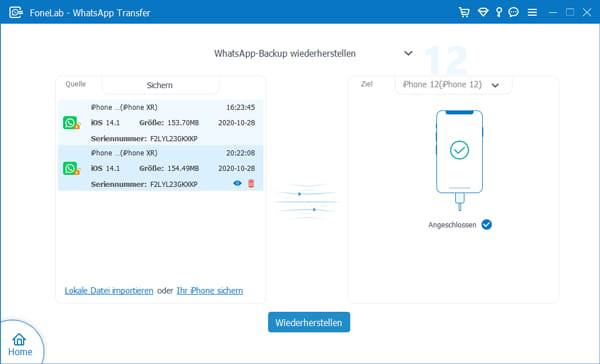Click the Wiederherstellen button
This screenshot has width=600, height=364.
309,322
